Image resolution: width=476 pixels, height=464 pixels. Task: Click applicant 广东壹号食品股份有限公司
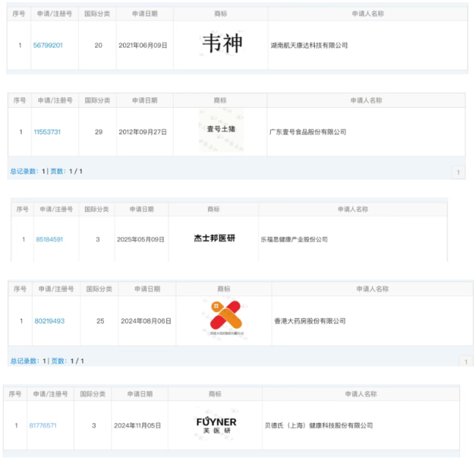click(308, 132)
